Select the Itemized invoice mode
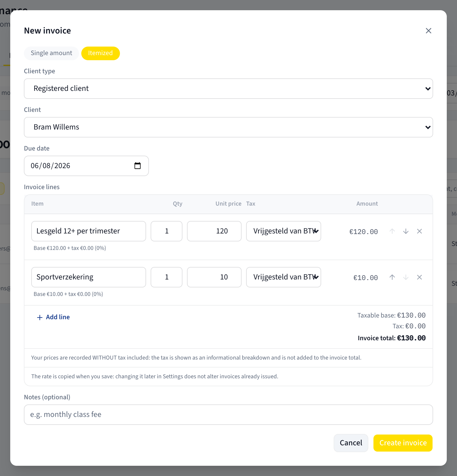457x476 pixels. click(x=100, y=53)
